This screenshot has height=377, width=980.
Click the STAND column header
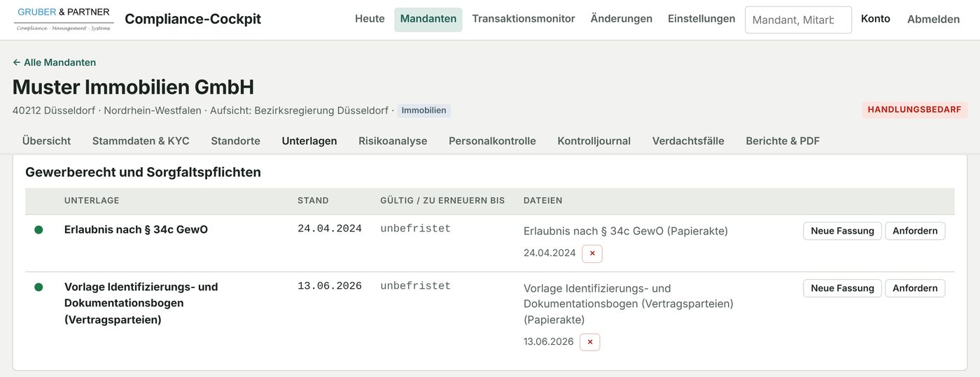pos(313,201)
